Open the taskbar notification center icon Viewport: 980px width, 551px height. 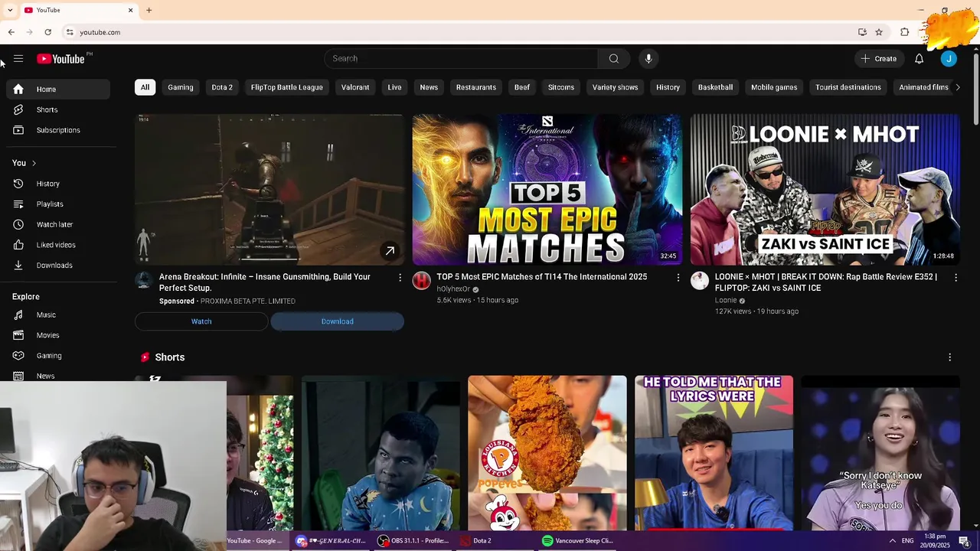(x=964, y=541)
